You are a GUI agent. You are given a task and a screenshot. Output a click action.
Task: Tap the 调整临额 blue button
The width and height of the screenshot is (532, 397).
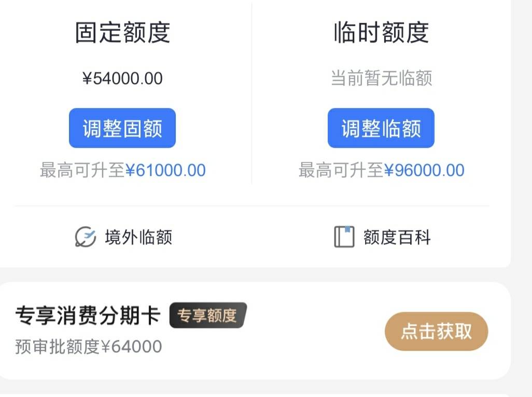pyautogui.click(x=381, y=128)
